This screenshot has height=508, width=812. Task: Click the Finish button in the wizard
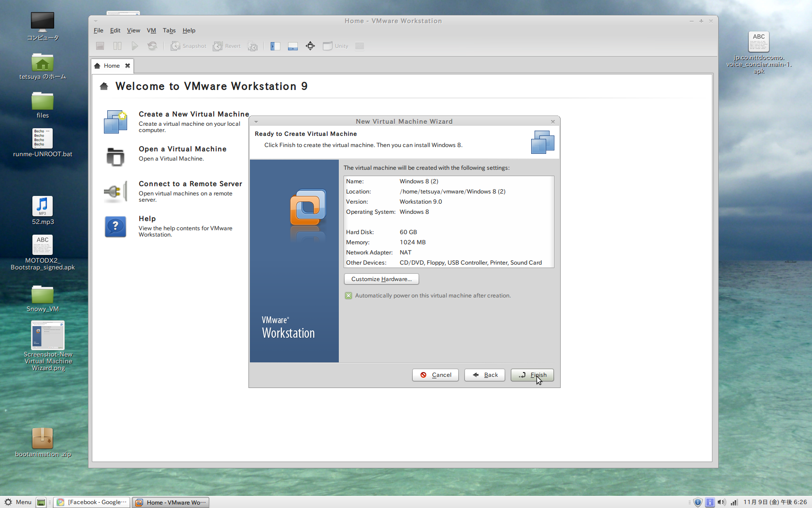click(532, 375)
